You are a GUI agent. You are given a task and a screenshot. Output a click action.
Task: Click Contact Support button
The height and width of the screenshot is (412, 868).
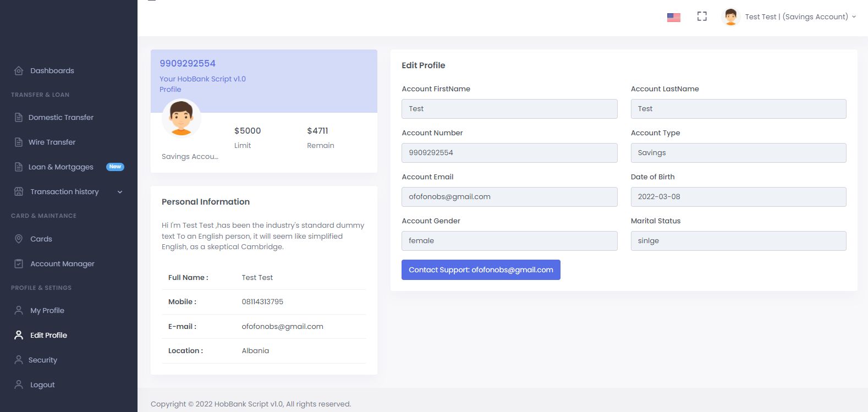[481, 270]
